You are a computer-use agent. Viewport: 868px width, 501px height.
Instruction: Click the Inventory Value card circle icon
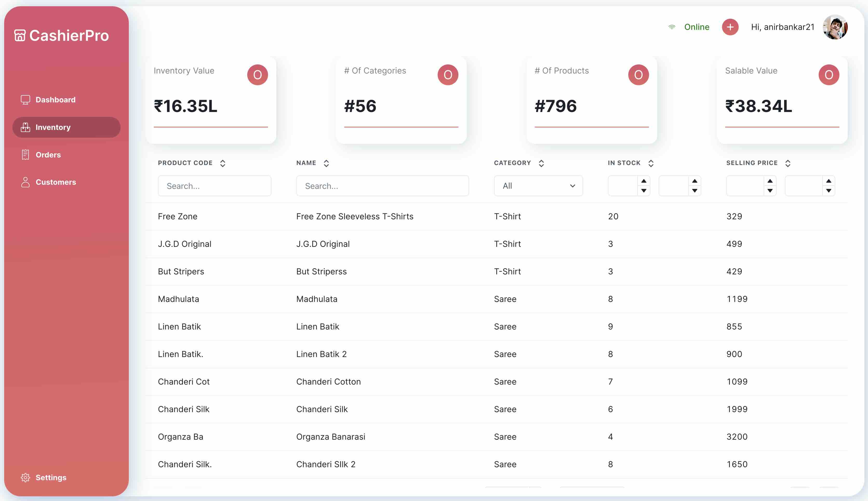click(257, 75)
